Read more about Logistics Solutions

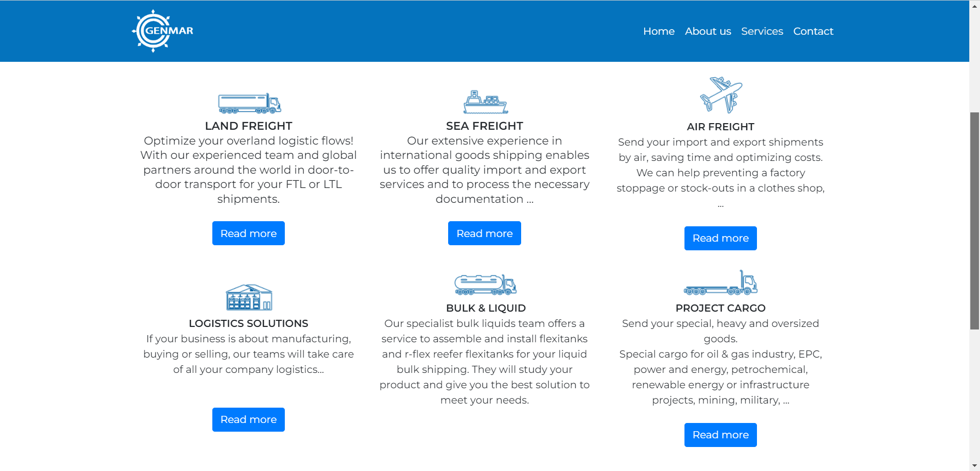tap(249, 420)
